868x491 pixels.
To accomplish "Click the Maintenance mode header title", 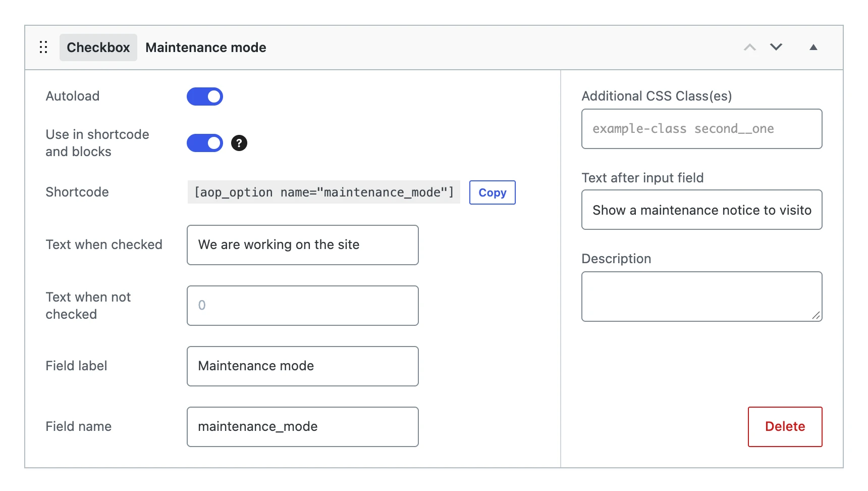I will [x=206, y=47].
